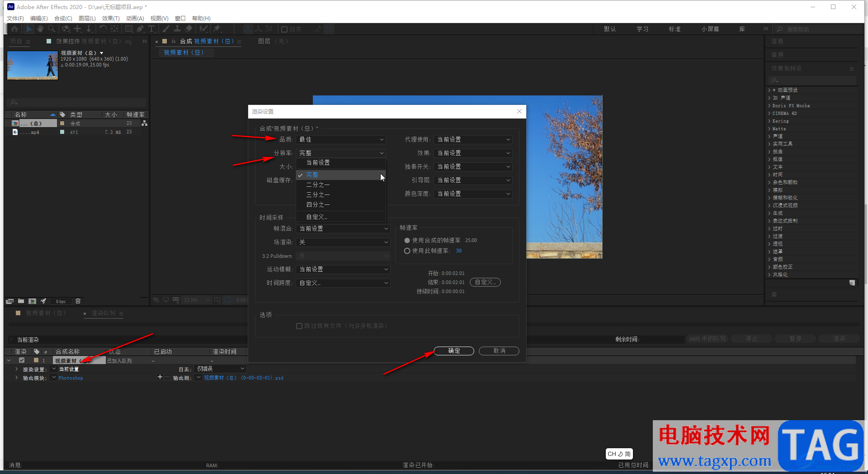This screenshot has height=474, width=868.
Task: Open the 日志 log dropdown showing 仅错误
Action: [220, 369]
